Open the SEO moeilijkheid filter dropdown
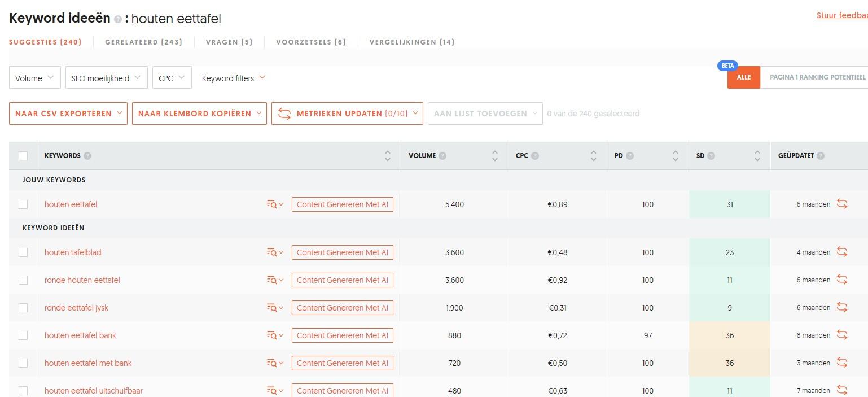 click(107, 78)
